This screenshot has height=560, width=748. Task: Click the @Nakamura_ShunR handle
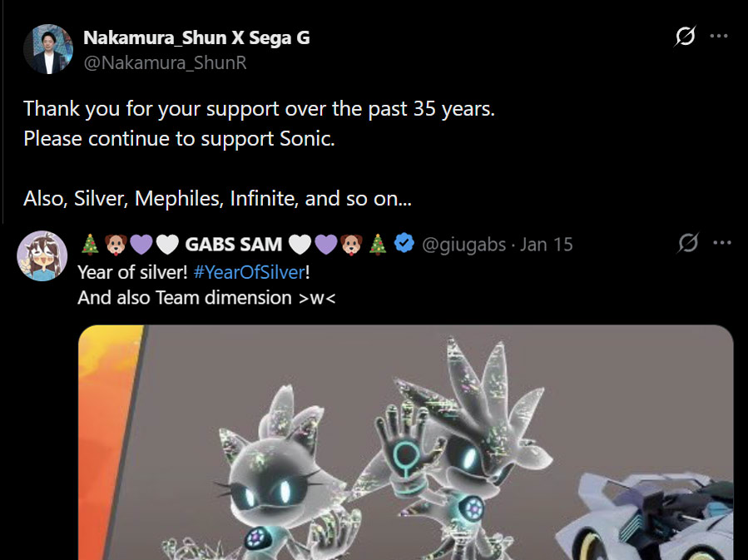click(x=165, y=63)
